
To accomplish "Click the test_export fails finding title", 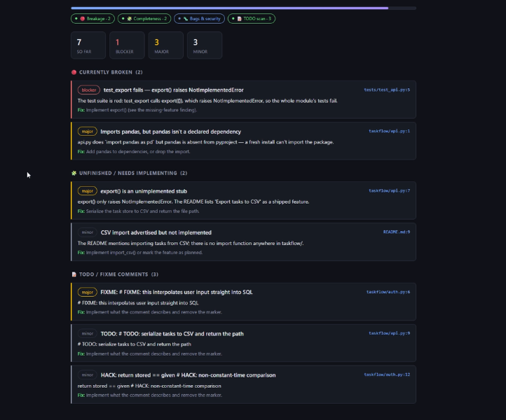I will pyautogui.click(x=174, y=90).
